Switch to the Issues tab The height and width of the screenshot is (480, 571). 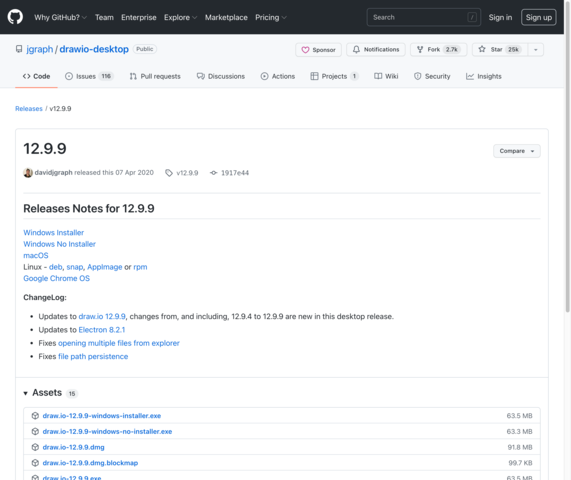89,76
